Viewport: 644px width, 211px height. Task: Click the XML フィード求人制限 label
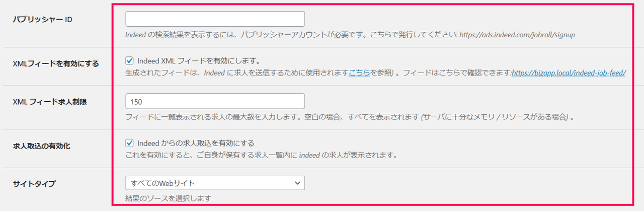49,102
